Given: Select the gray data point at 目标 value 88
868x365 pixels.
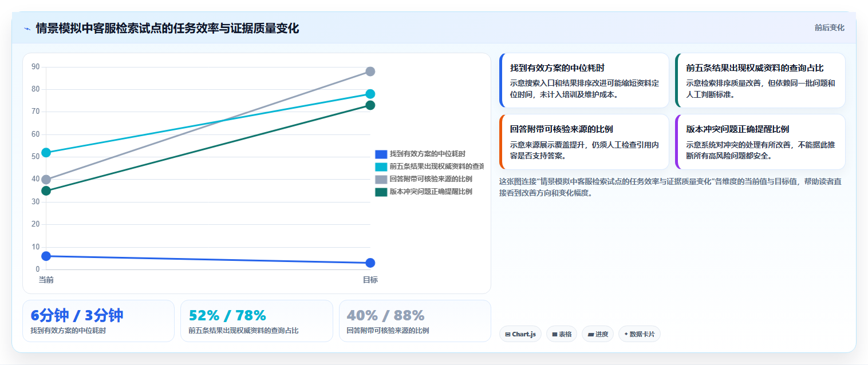Looking at the screenshot, I should click(x=370, y=72).
